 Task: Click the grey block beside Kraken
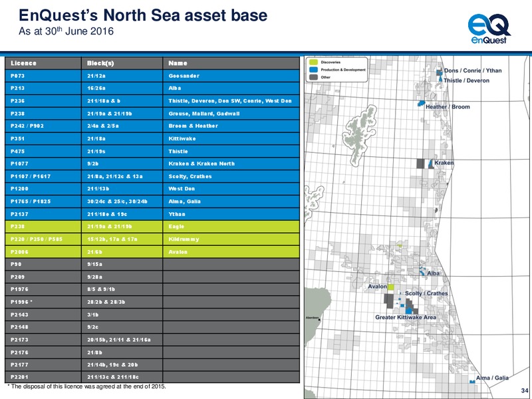[x=420, y=163]
